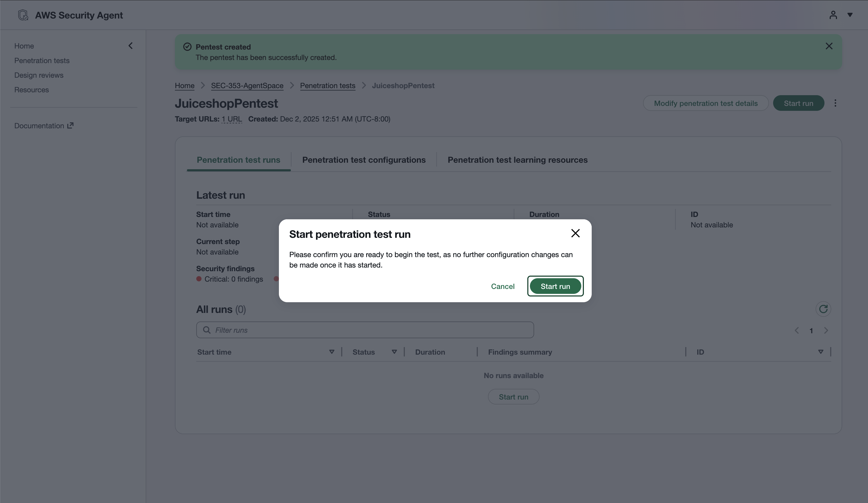Open the user account profile icon

pos(833,15)
